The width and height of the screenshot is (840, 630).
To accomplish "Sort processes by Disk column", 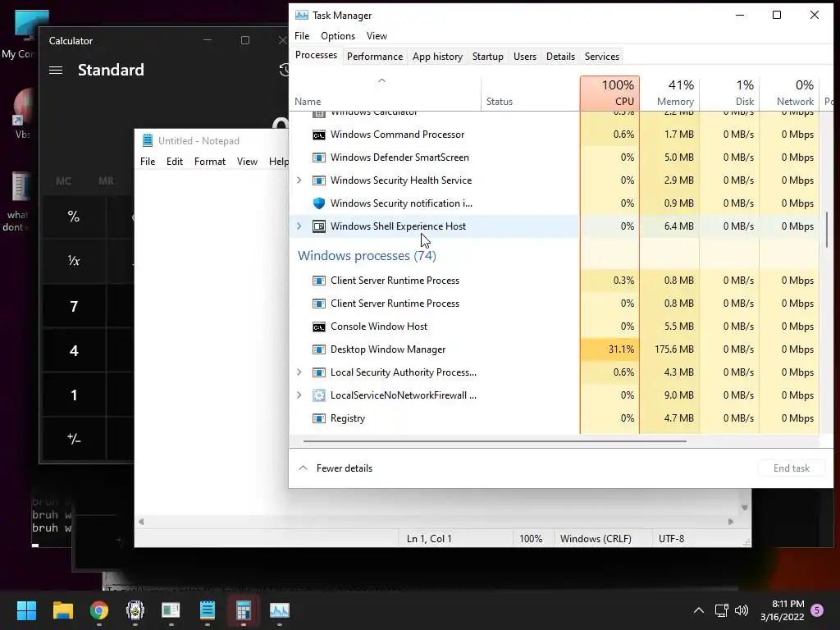I will pyautogui.click(x=729, y=94).
